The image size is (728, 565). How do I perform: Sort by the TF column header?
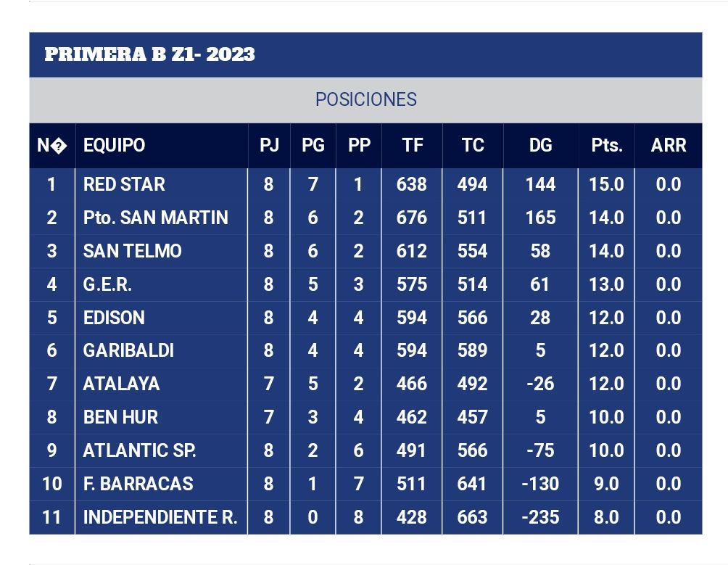click(x=412, y=145)
